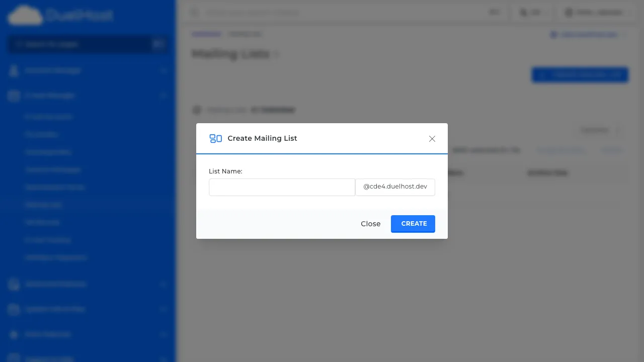Click the user avatar icon in the top bar
The image size is (644, 362).
pyautogui.click(x=569, y=12)
